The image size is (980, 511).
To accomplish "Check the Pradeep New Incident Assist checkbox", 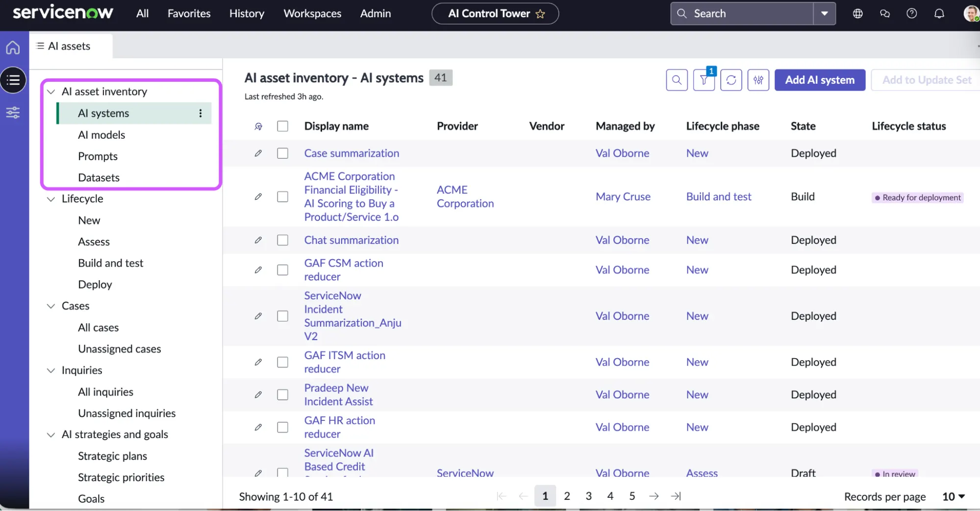I will click(x=282, y=395).
